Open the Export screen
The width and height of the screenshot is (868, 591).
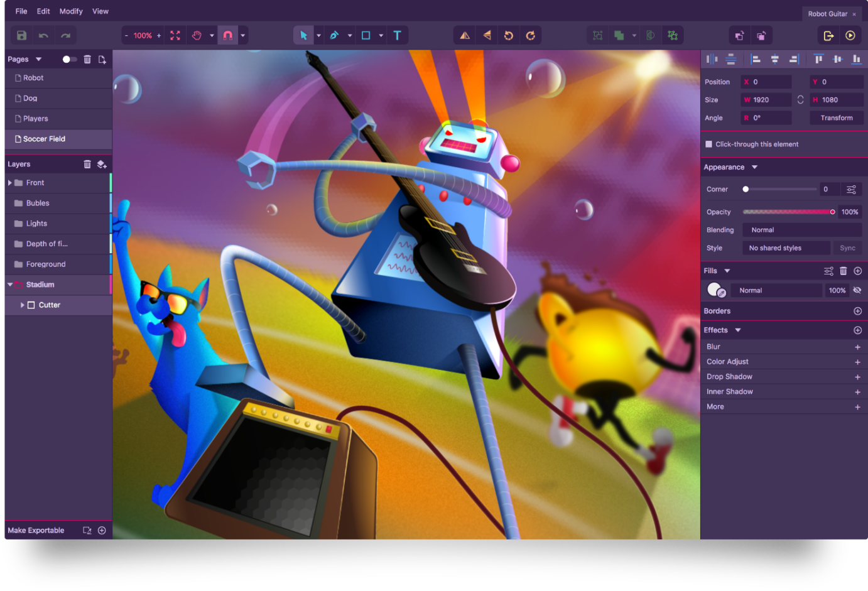point(828,35)
